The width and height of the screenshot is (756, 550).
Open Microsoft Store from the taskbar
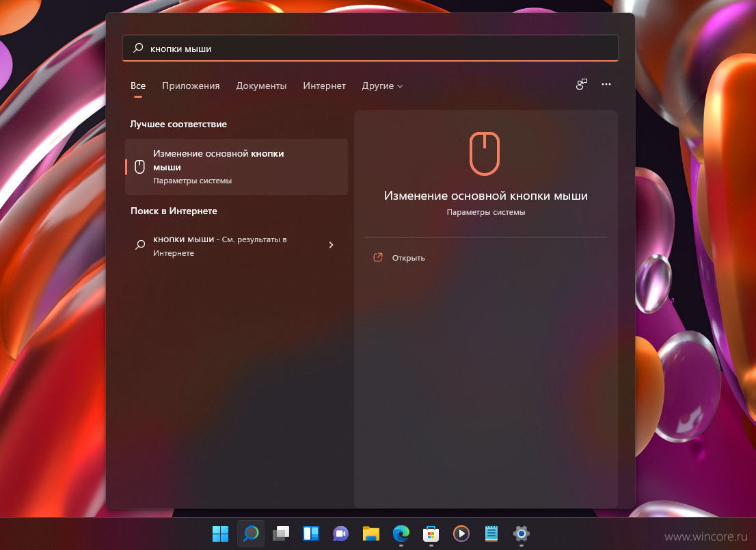(431, 534)
